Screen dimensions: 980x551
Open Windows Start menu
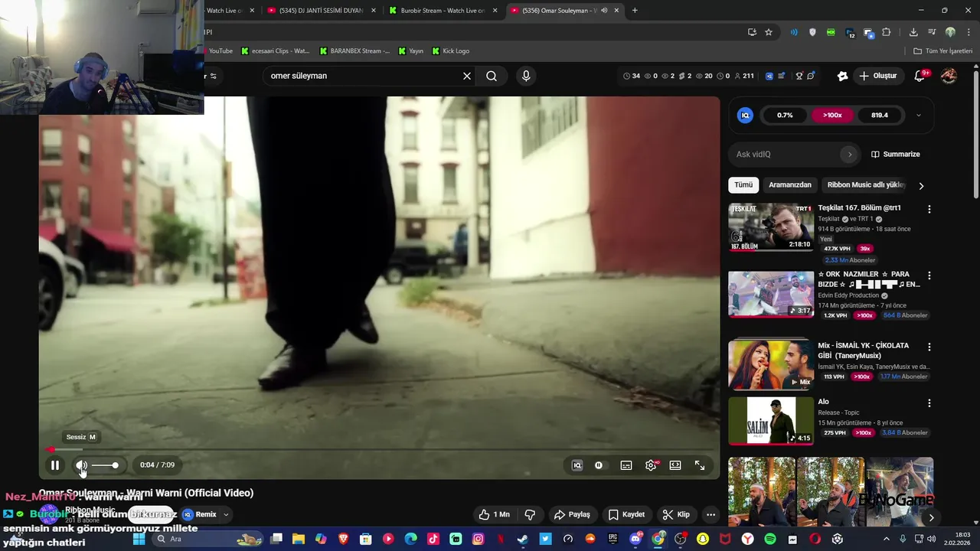(139, 539)
